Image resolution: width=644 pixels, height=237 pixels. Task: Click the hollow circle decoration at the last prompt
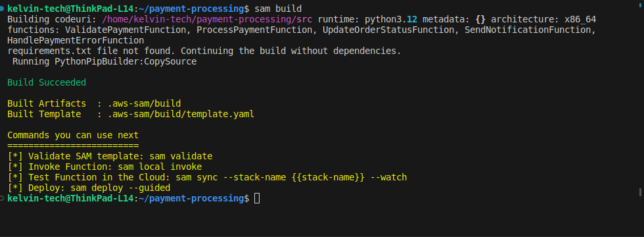(2, 198)
